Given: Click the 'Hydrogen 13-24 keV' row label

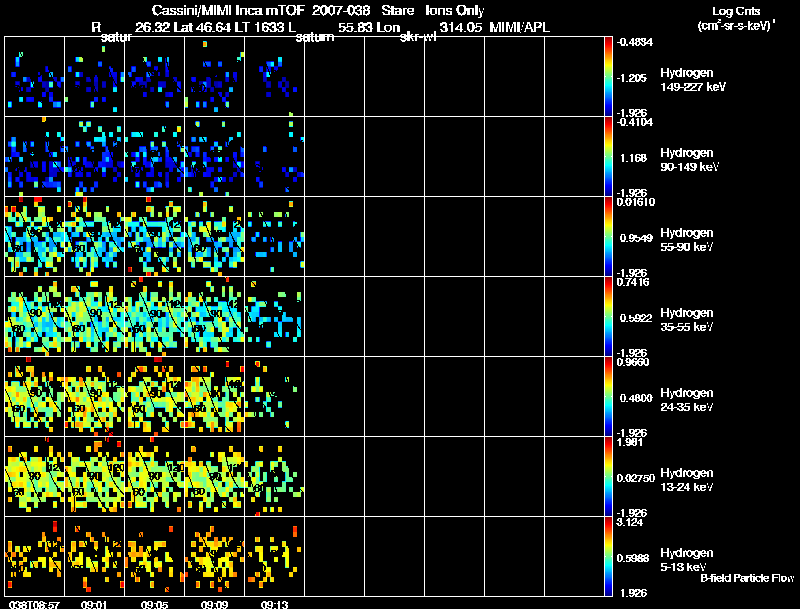Looking at the screenshot, I should coord(687,480).
